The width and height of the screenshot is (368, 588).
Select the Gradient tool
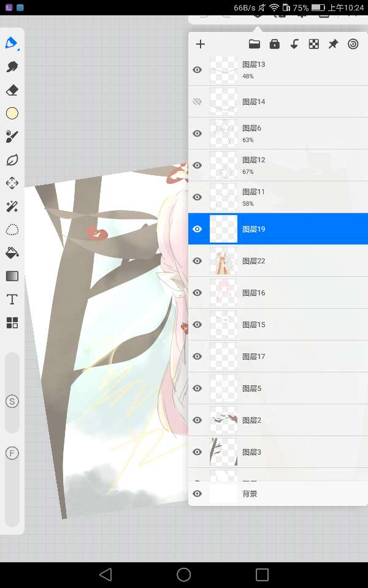point(12,276)
